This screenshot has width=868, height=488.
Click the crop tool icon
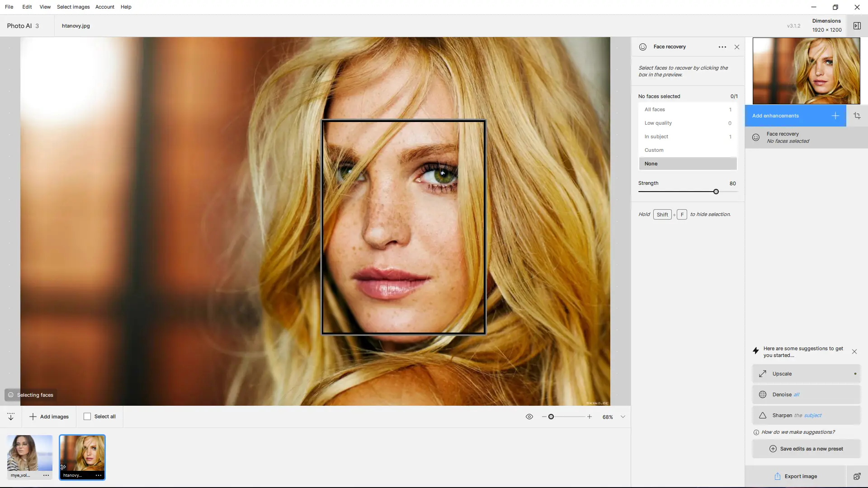click(857, 116)
